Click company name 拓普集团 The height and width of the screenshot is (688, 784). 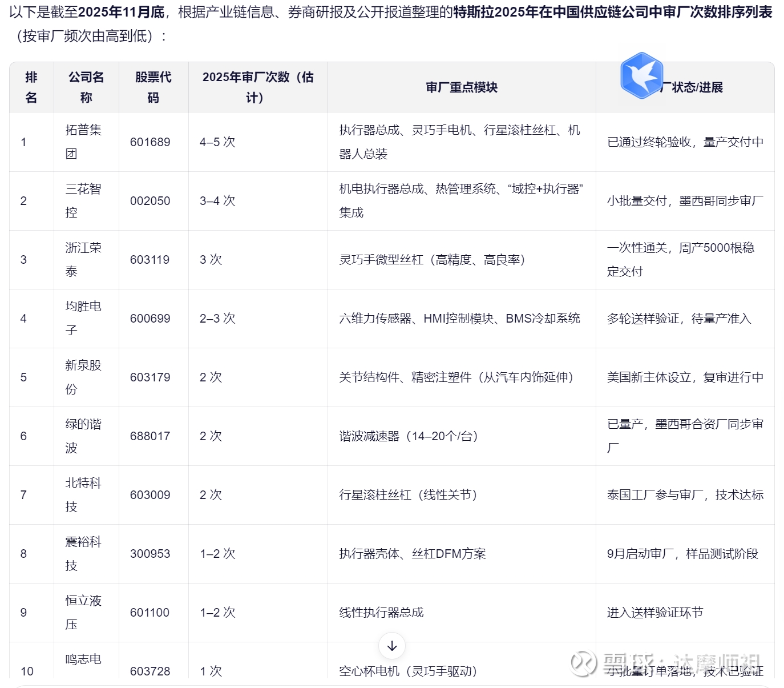[x=83, y=142]
